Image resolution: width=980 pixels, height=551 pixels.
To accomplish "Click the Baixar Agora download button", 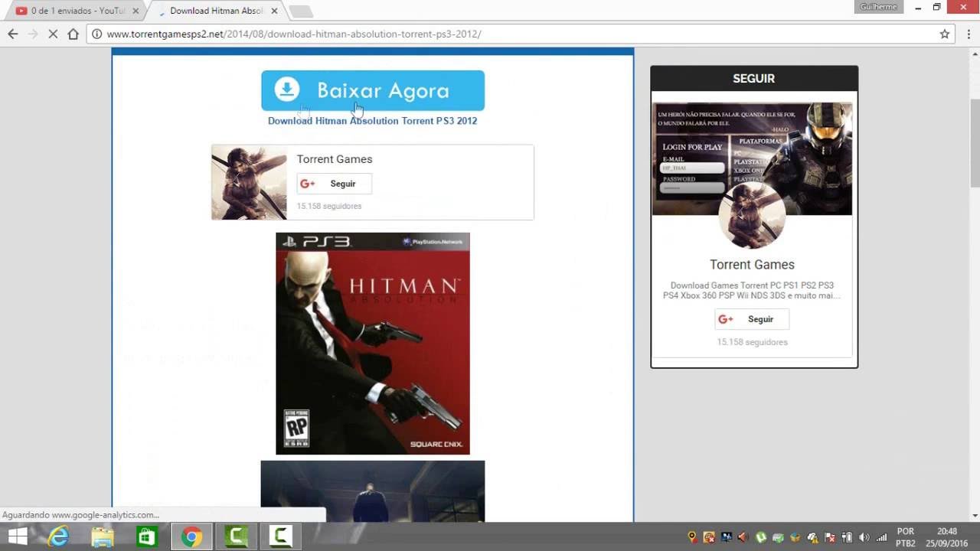I will (x=373, y=90).
